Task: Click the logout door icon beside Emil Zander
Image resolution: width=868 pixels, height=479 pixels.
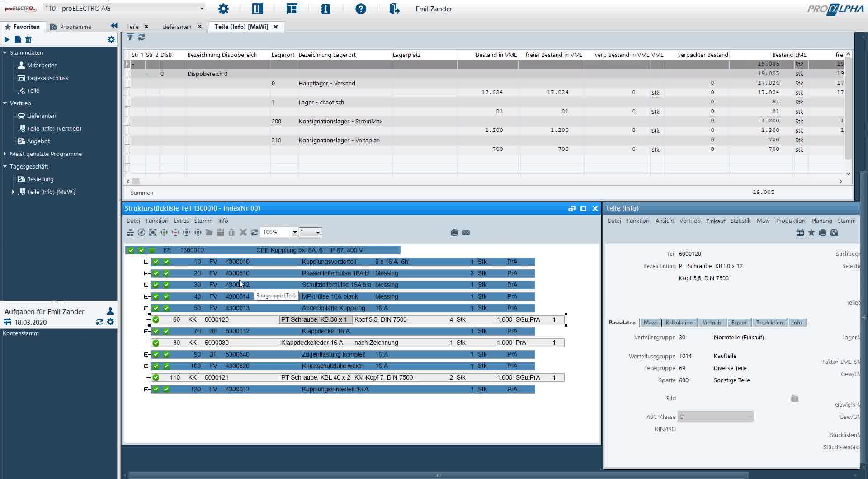Action: click(394, 9)
